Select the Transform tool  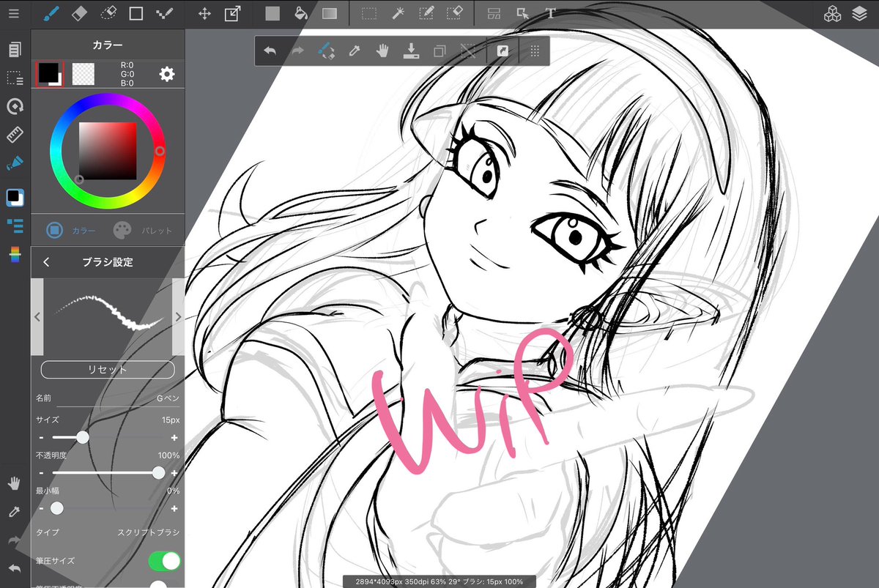tap(233, 13)
